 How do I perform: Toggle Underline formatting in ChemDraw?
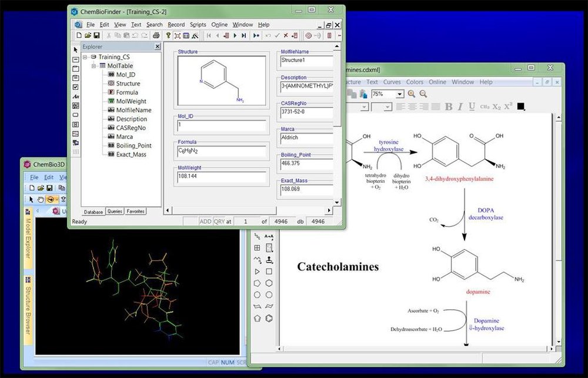pos(472,107)
